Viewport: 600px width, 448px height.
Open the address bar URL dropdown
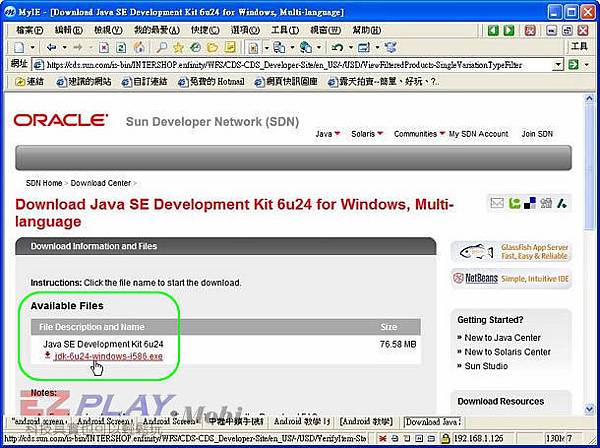[558, 65]
